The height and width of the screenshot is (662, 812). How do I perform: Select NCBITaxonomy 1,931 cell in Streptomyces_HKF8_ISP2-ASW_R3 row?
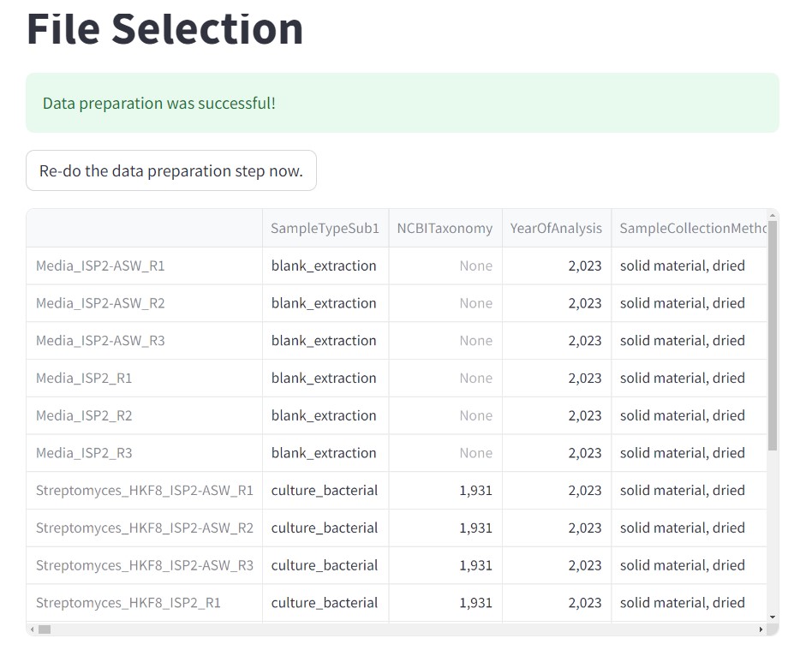pos(475,565)
